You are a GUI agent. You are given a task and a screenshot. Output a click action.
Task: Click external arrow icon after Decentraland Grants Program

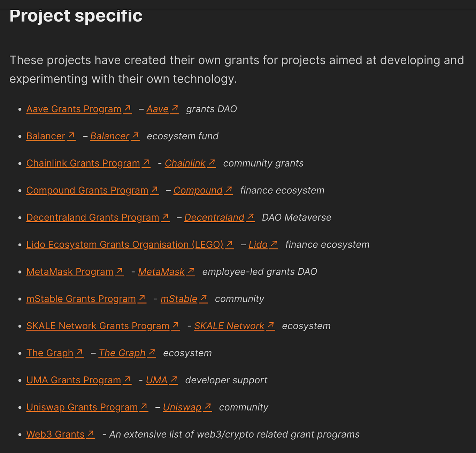pyautogui.click(x=166, y=217)
